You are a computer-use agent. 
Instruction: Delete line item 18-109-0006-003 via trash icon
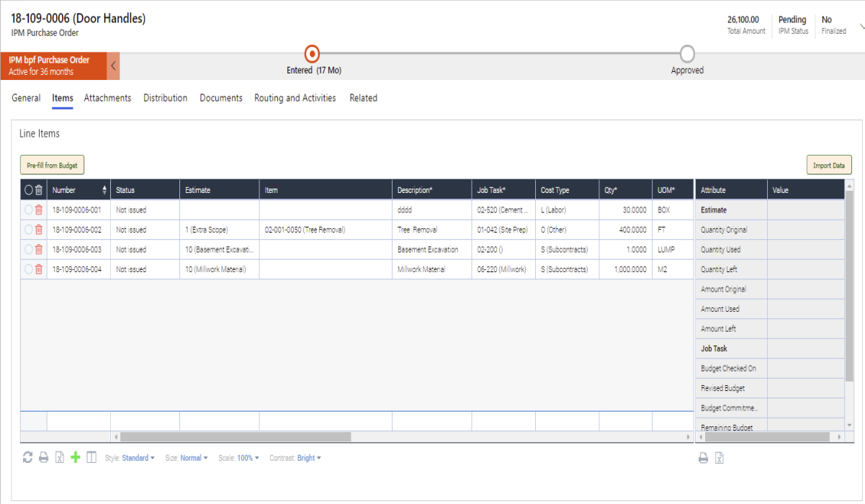[38, 249]
